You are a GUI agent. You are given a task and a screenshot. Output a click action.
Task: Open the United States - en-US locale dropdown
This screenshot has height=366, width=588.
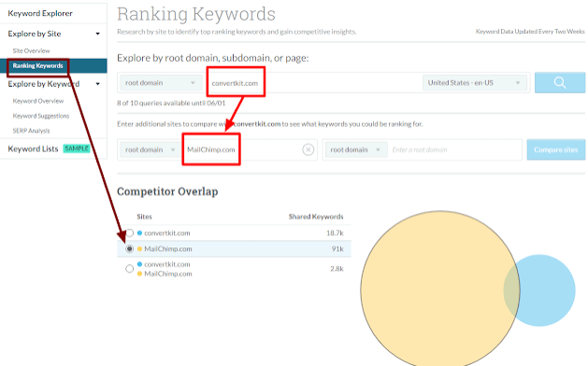(x=474, y=83)
